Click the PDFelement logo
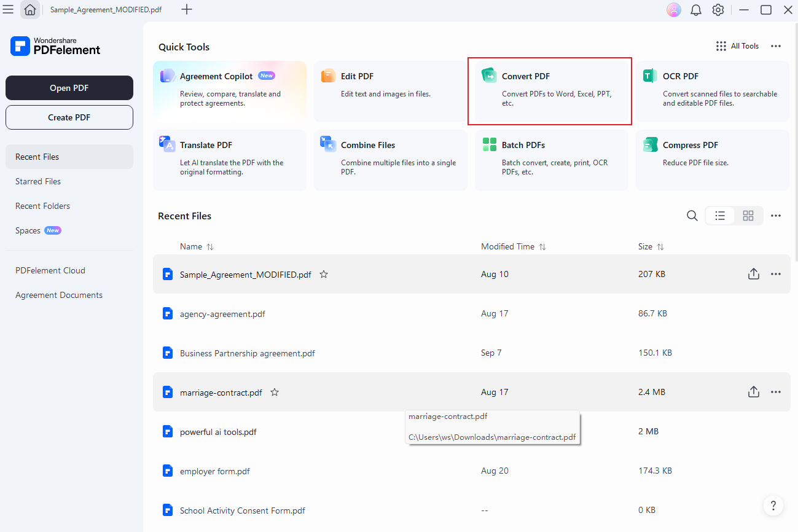Screen dimensions: 798x532 [55, 46]
